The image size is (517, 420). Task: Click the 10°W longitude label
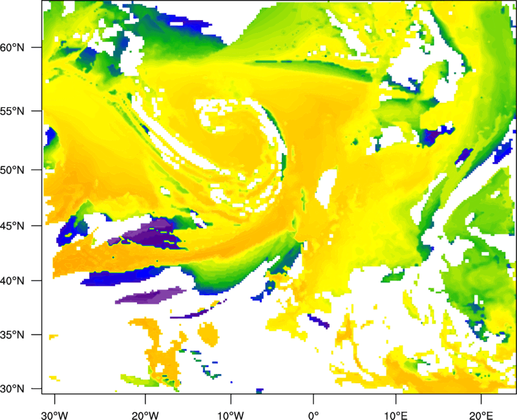click(x=231, y=415)
